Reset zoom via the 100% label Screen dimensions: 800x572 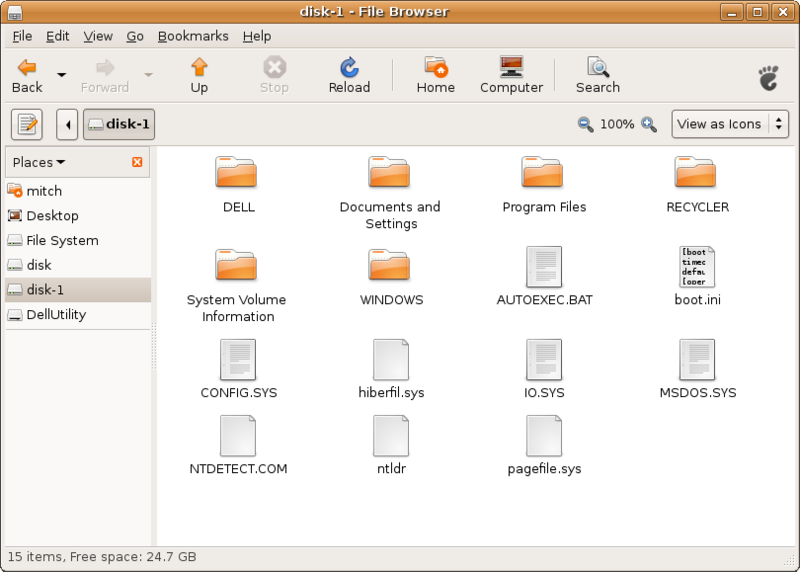617,124
